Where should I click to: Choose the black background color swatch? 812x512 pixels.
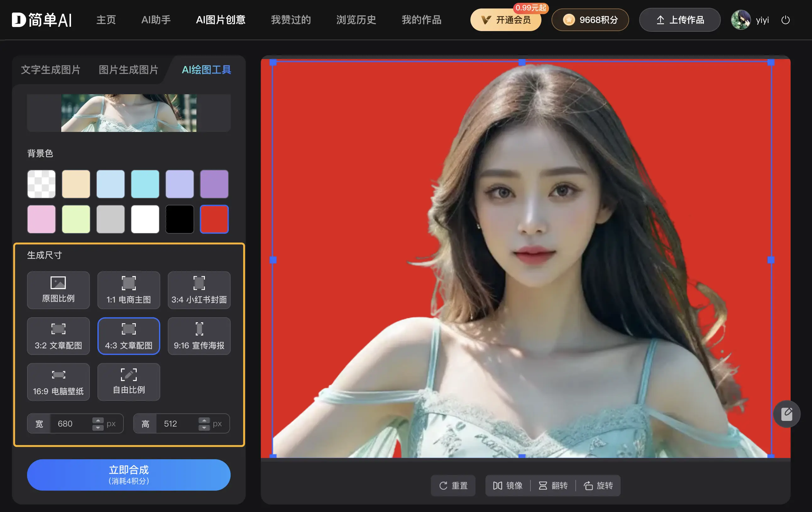pyautogui.click(x=180, y=219)
